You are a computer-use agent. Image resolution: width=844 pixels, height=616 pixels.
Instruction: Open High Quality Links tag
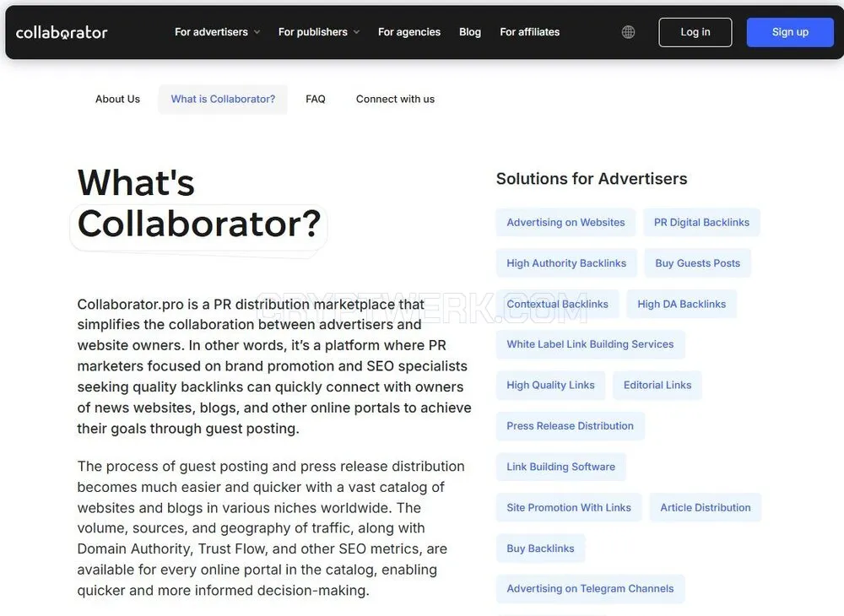pyautogui.click(x=550, y=385)
